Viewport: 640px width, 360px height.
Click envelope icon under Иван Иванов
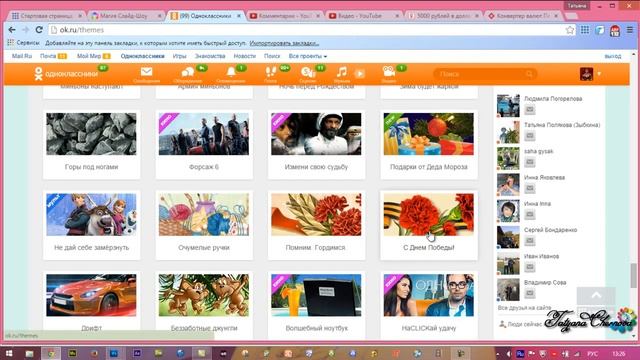click(530, 267)
